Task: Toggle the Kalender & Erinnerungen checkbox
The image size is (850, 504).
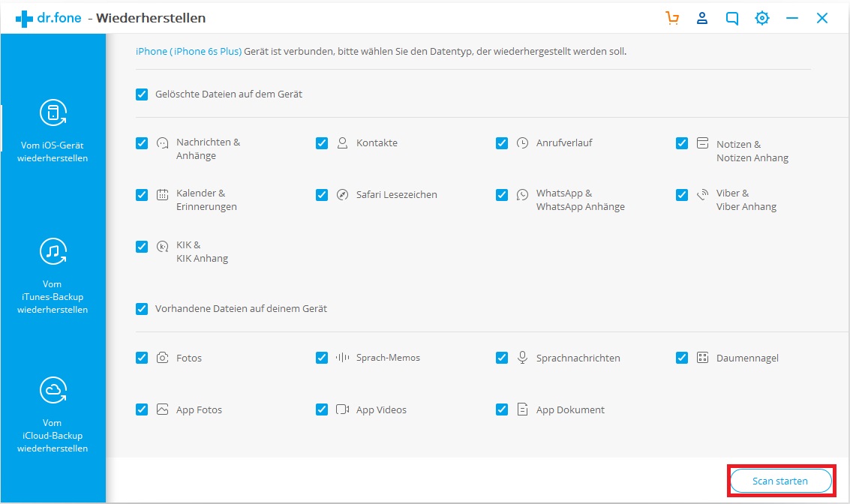Action: click(x=142, y=194)
